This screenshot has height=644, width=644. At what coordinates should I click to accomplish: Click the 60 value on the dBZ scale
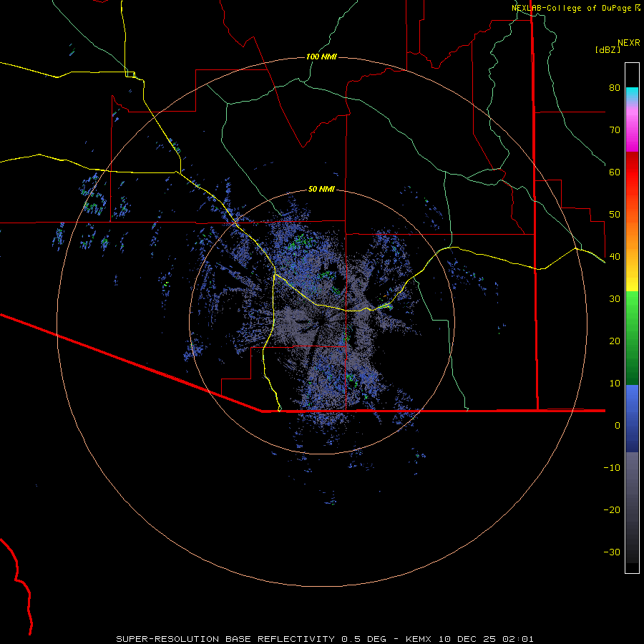615,172
